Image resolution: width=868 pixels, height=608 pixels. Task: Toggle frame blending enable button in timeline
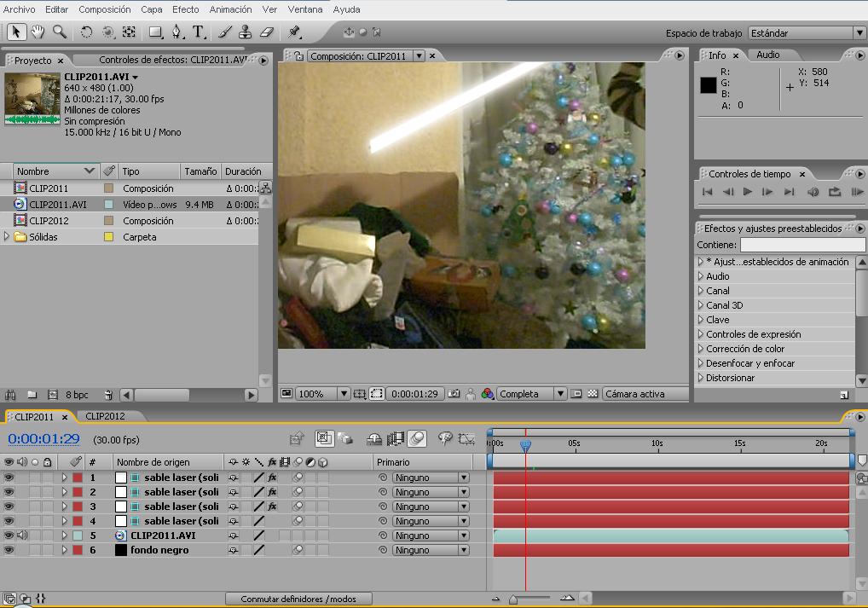click(396, 439)
